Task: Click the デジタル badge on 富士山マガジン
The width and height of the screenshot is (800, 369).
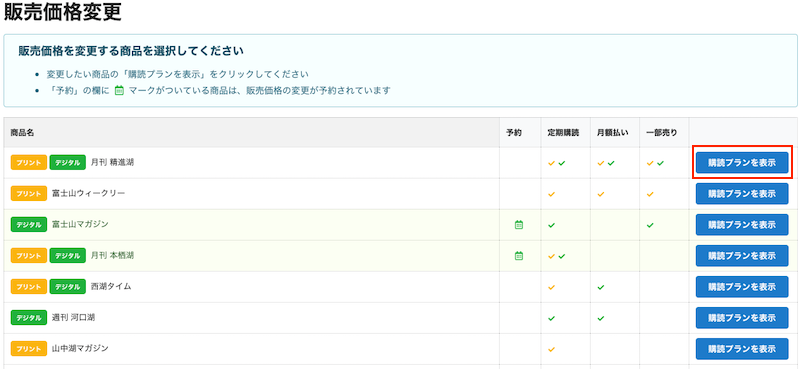Action: 29,225
